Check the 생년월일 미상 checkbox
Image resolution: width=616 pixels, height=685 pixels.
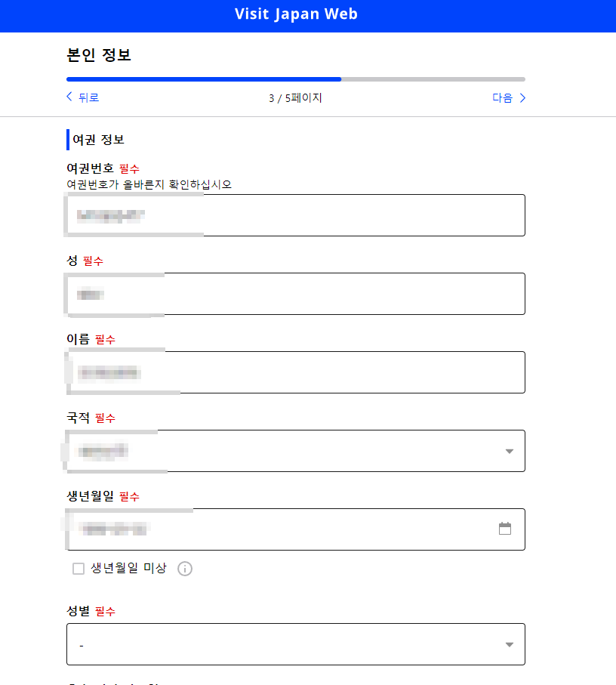pos(79,569)
